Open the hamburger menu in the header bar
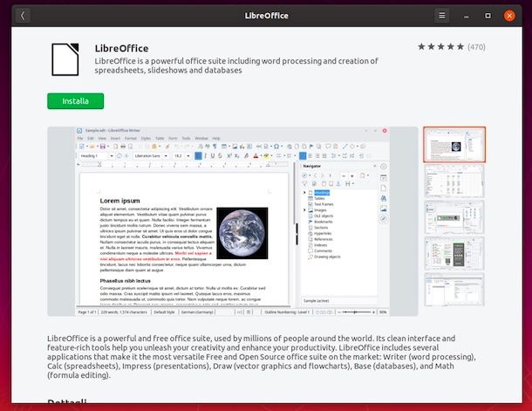The image size is (532, 411). [x=442, y=16]
